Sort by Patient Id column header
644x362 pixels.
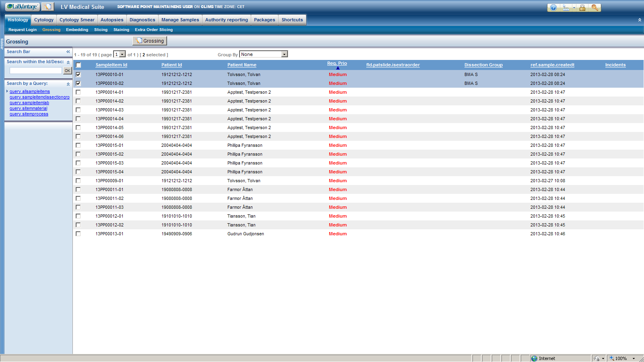[x=171, y=65]
